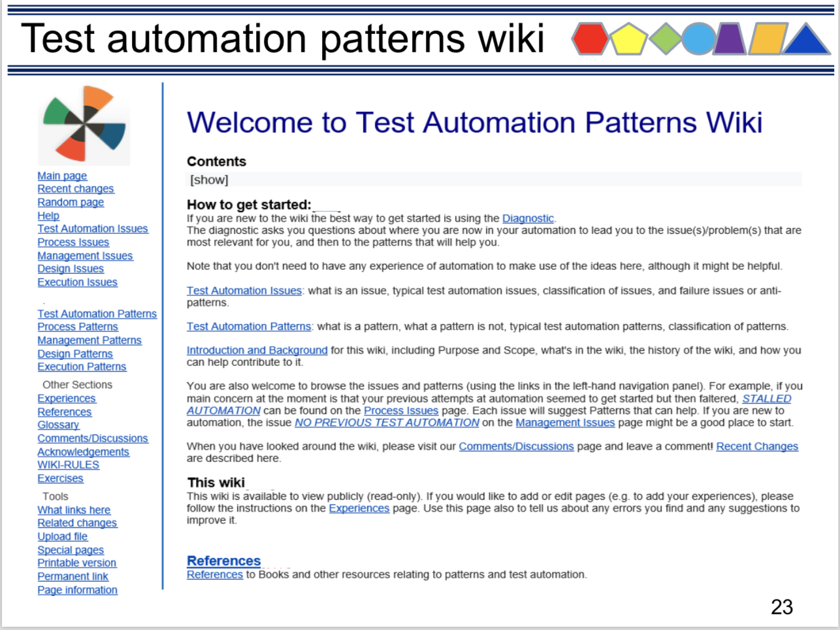Click the green diamond shape
The image size is (840, 630).
pos(666,39)
